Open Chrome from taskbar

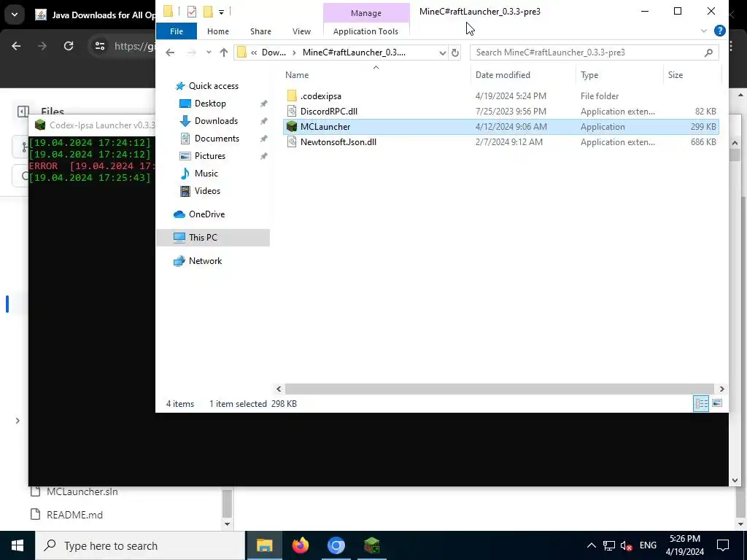click(x=336, y=545)
